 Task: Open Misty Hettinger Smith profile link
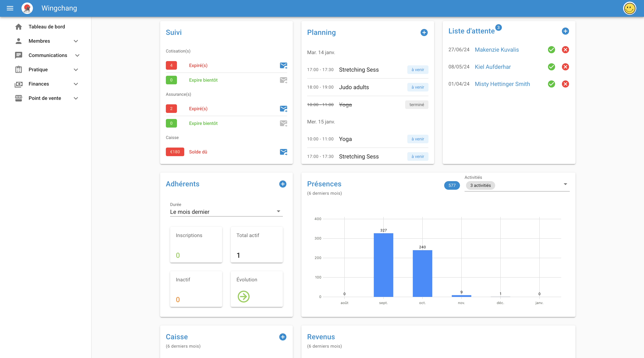[502, 84]
